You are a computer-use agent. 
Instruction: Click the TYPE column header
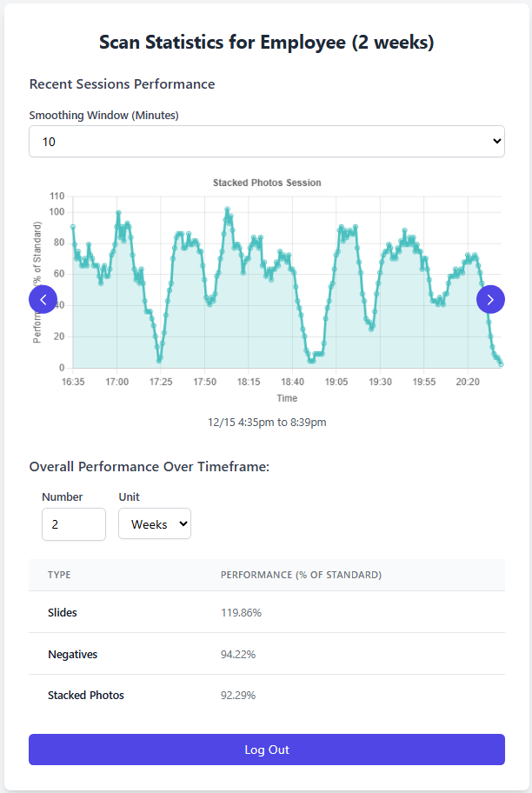(x=59, y=575)
